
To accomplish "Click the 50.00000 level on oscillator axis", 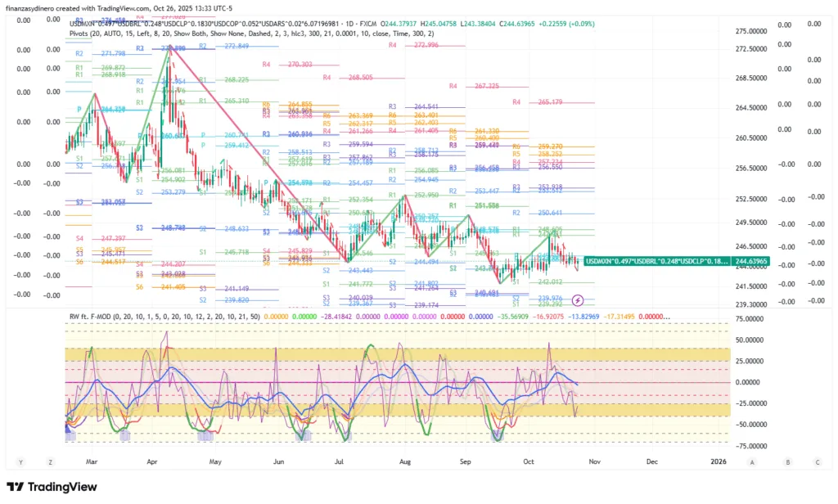I will pos(753,338).
